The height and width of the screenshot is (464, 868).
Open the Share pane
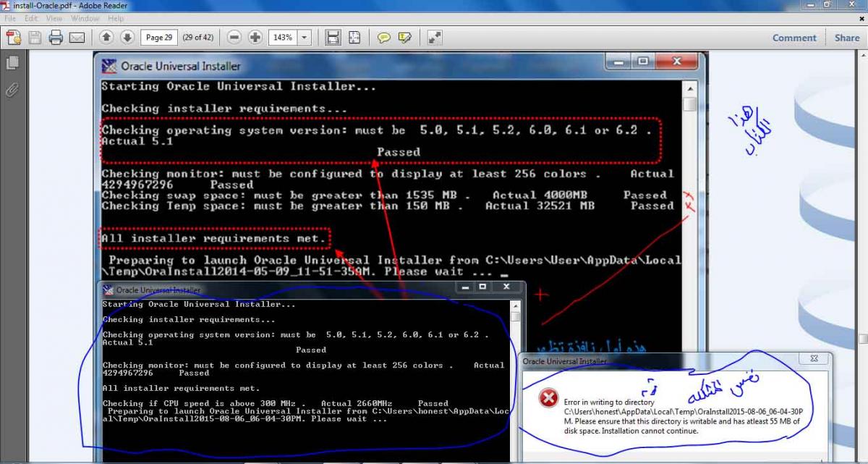pyautogui.click(x=846, y=38)
